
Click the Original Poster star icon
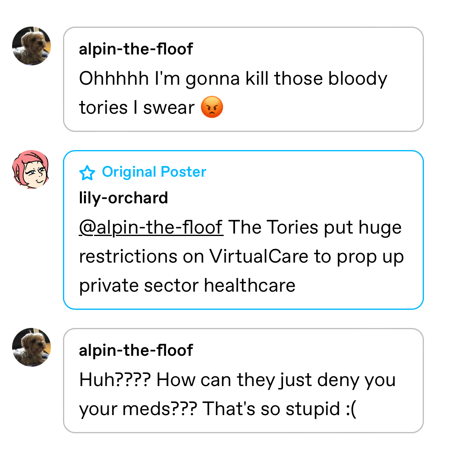[87, 173]
